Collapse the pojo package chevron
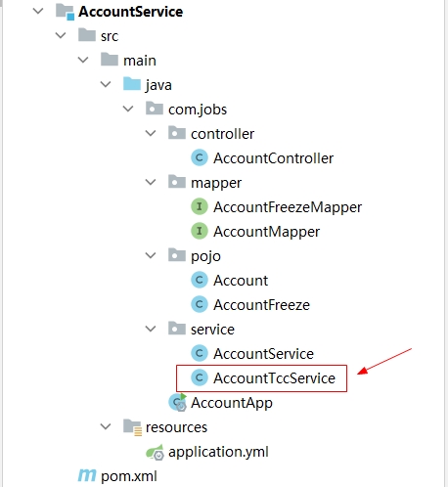The width and height of the screenshot is (448, 487). tap(151, 255)
